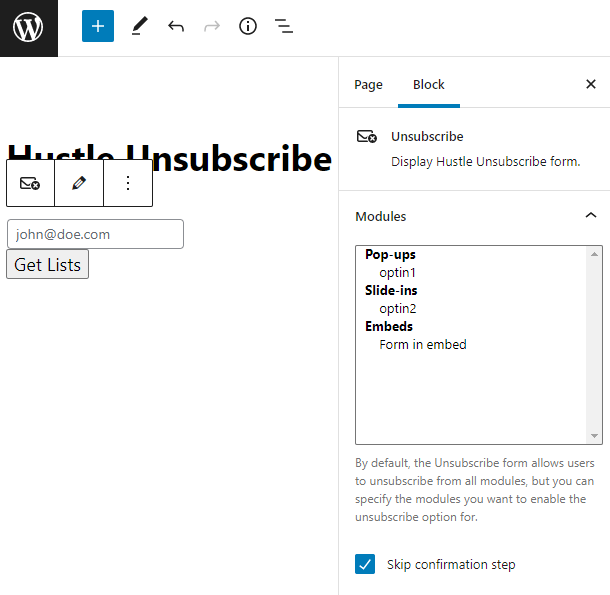
Task: Click the Modules panel heading
Action: point(380,216)
